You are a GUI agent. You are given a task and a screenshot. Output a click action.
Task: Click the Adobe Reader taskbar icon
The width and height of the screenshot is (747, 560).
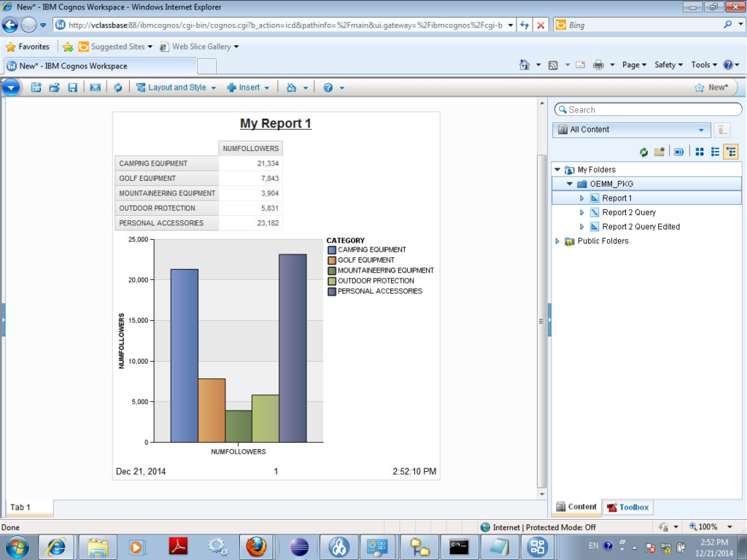[178, 546]
